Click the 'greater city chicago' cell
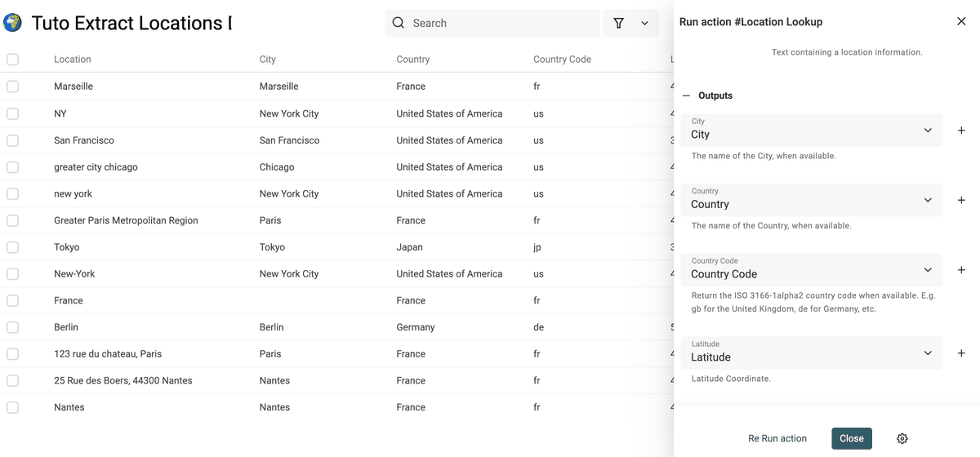This screenshot has width=980, height=457. [x=96, y=166]
